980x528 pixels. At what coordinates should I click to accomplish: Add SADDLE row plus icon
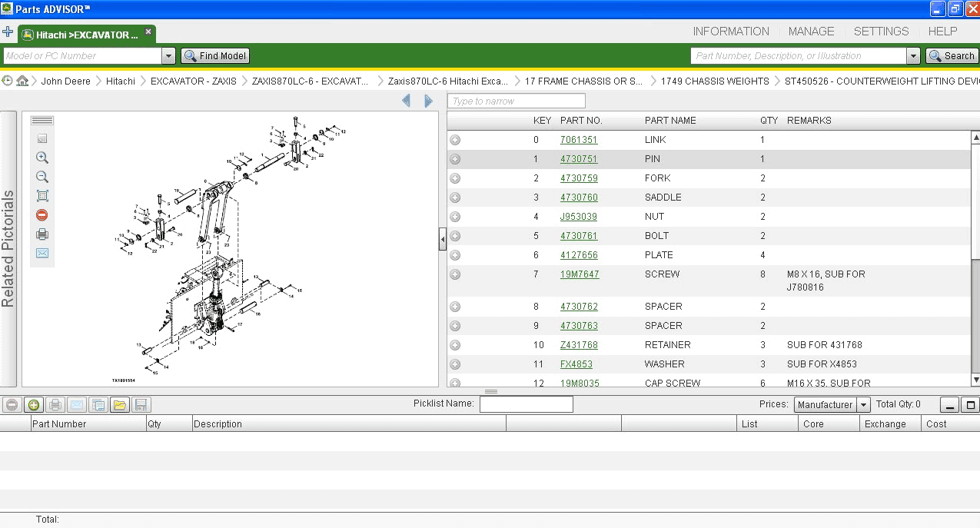[455, 198]
